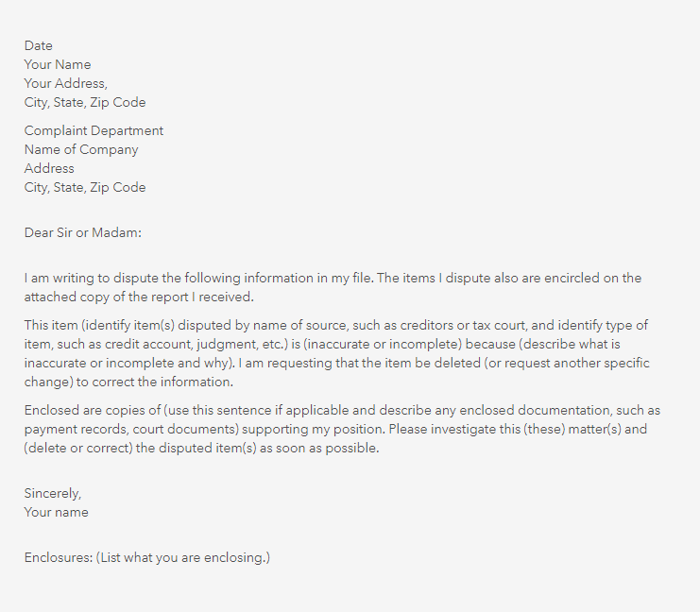Click "Address" line below Name of Company
The image size is (700, 612).
[49, 168]
